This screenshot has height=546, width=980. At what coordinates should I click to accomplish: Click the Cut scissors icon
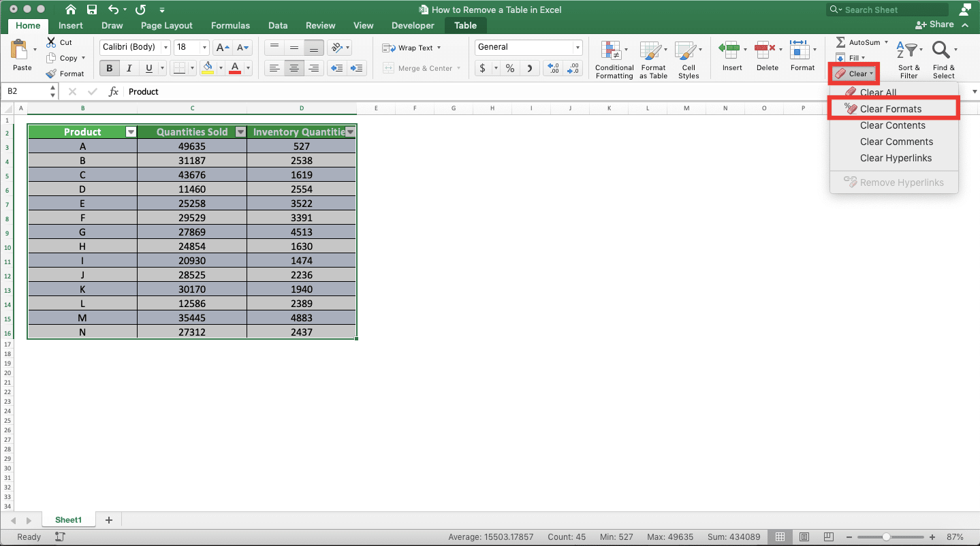[51, 42]
